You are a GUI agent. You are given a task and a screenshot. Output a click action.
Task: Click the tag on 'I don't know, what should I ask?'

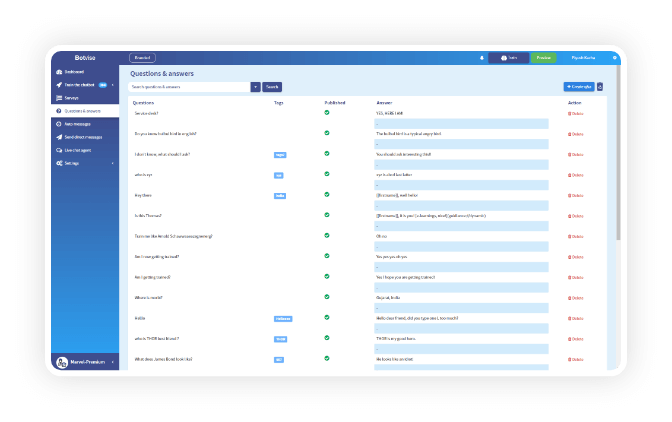click(x=280, y=155)
